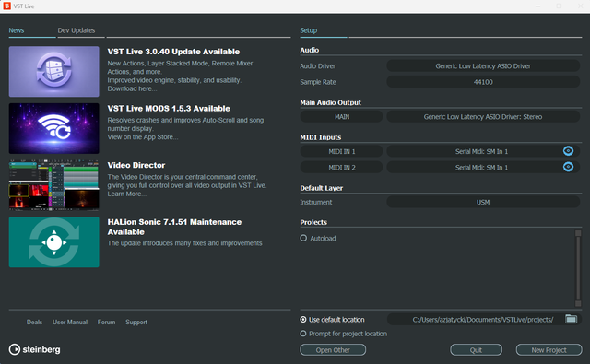Click the HALion Sonic maintenance thumbnail

54,241
